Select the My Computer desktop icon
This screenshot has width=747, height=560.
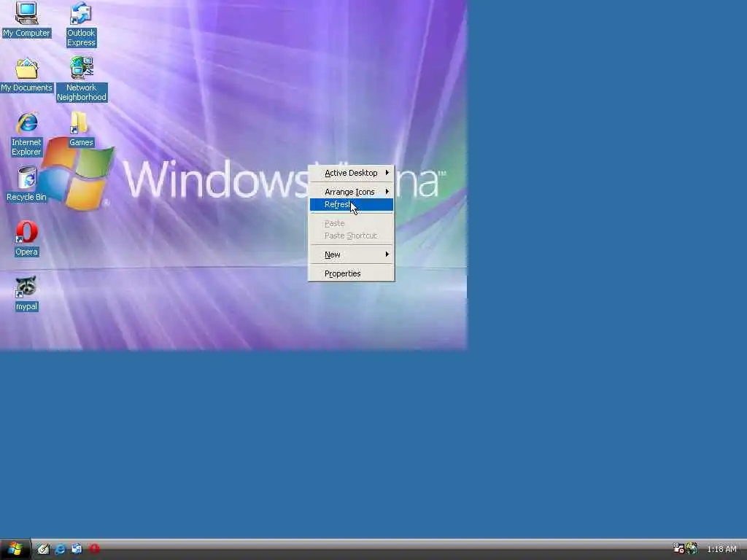(x=26, y=20)
